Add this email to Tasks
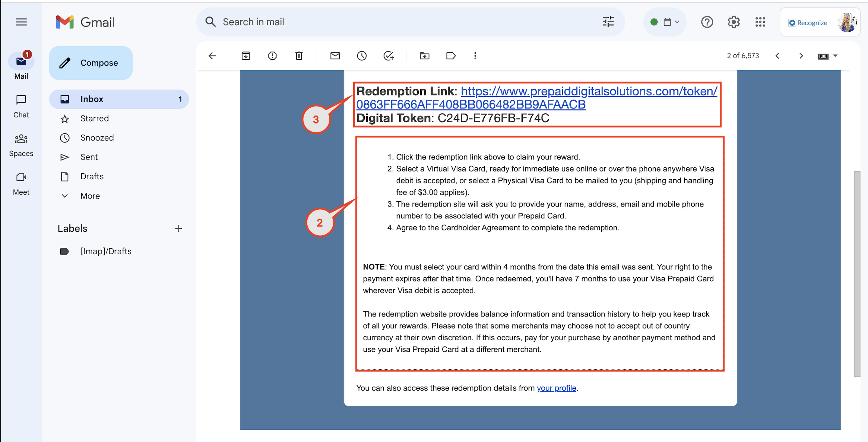Image resolution: width=868 pixels, height=442 pixels. (x=389, y=56)
